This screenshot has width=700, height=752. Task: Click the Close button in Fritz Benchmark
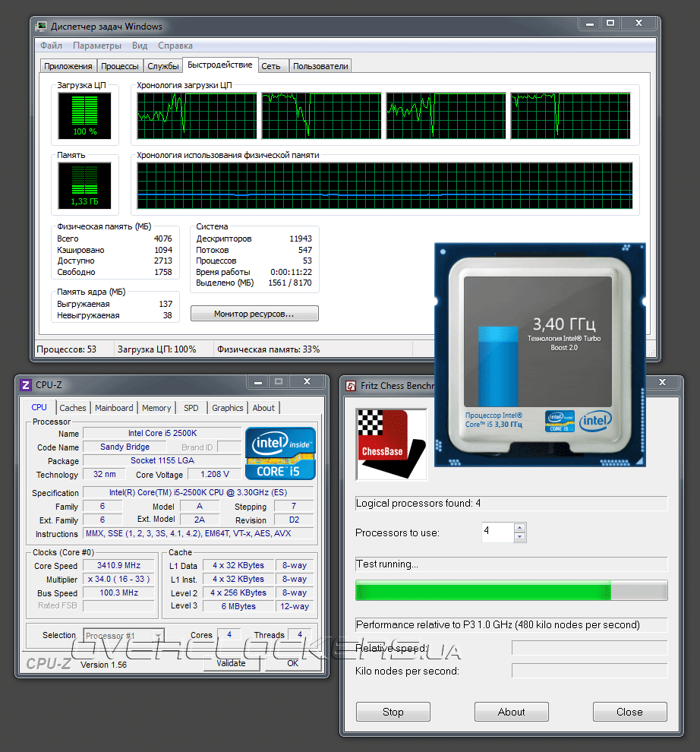click(x=630, y=712)
